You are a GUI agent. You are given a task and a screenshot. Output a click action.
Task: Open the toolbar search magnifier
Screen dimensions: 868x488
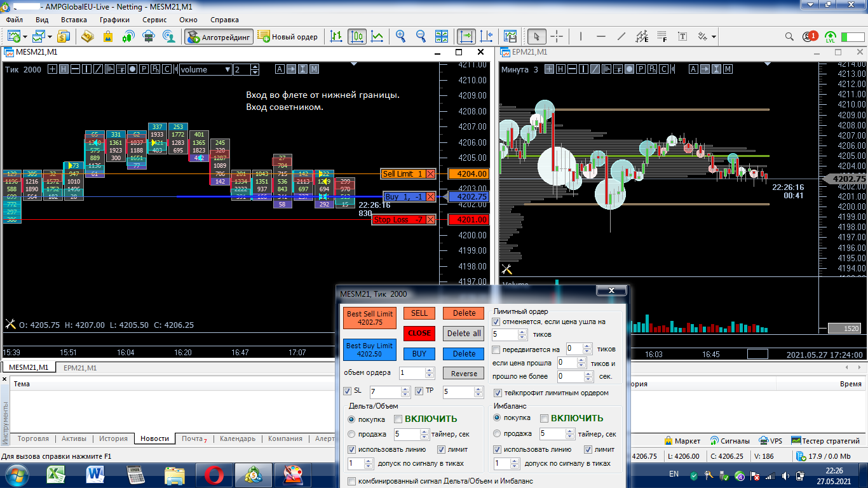pyautogui.click(x=789, y=37)
